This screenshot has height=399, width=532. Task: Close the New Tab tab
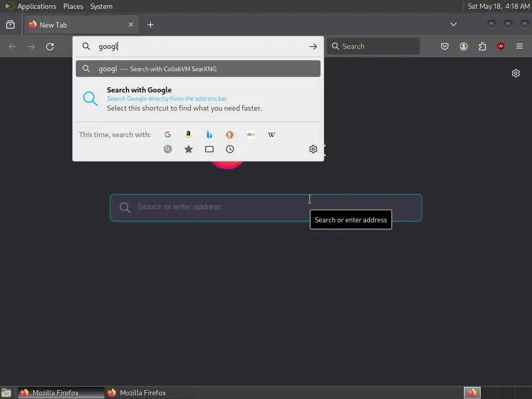pyautogui.click(x=131, y=24)
